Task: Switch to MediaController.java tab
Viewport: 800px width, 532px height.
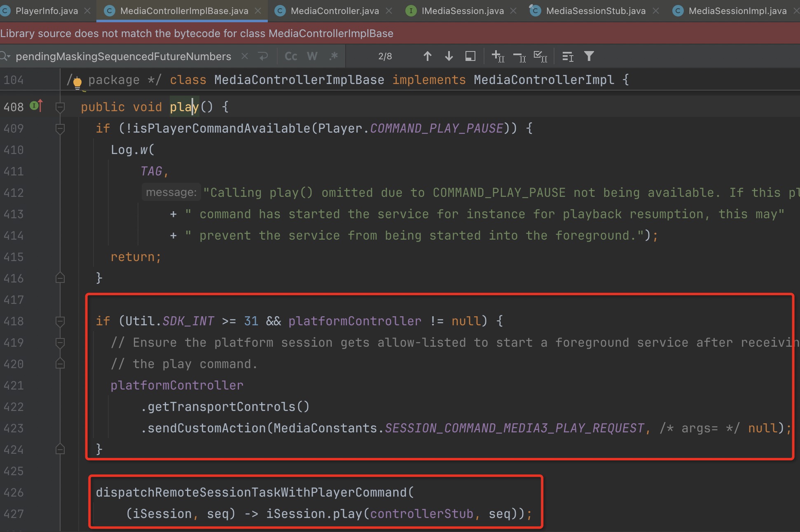Action: 334,11
